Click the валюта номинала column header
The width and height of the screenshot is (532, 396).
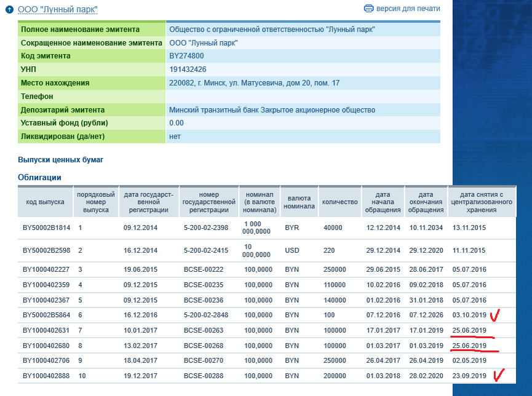[x=300, y=202]
